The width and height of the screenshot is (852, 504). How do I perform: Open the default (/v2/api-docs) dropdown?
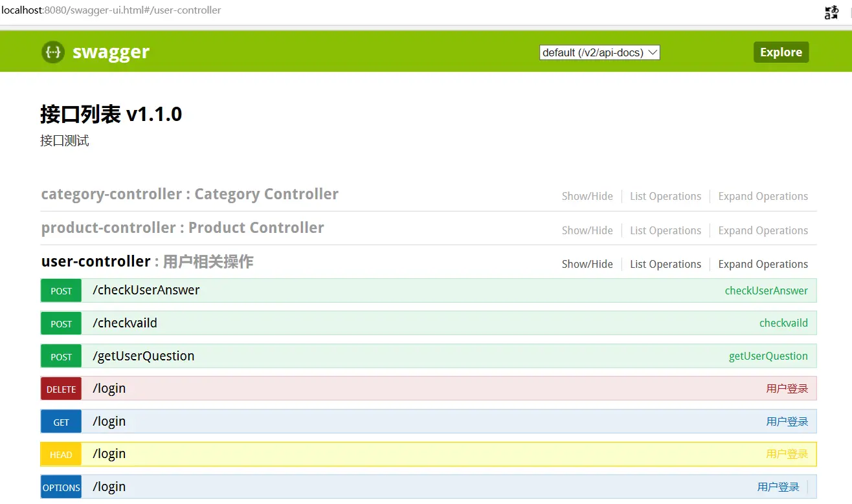600,52
